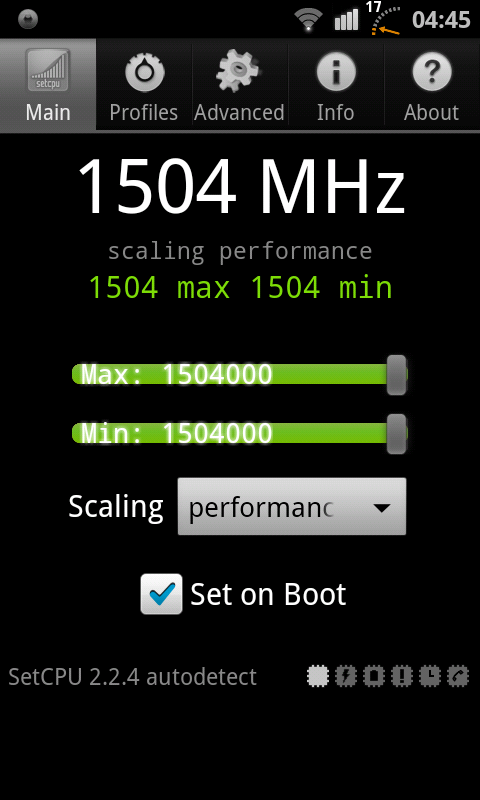Click the exclamation mark profile icon
The image size is (480, 800).
pos(402,677)
